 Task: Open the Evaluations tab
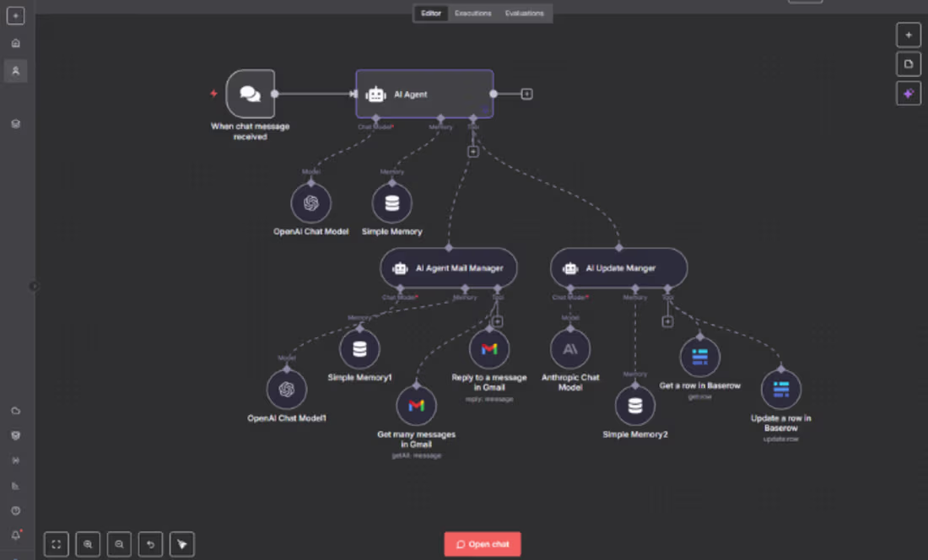tap(524, 13)
